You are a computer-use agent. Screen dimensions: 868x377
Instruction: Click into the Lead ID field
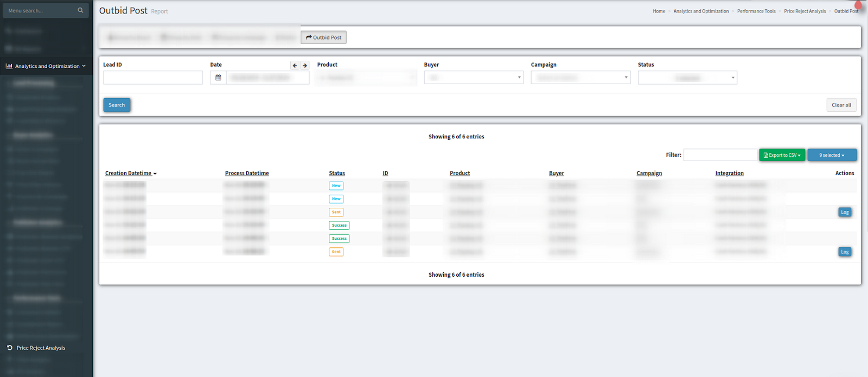click(153, 78)
